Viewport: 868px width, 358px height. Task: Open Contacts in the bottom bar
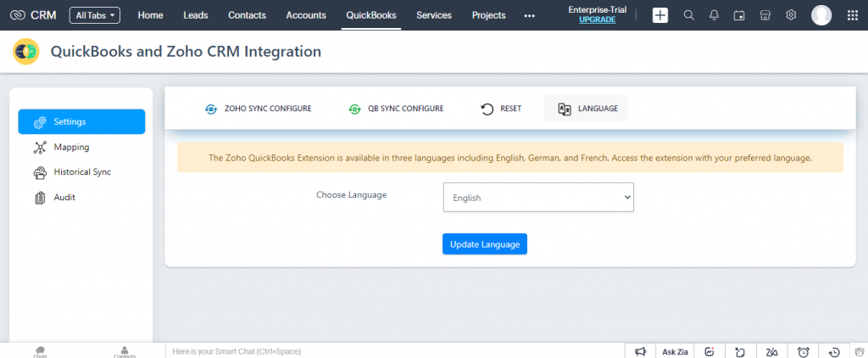tap(125, 352)
